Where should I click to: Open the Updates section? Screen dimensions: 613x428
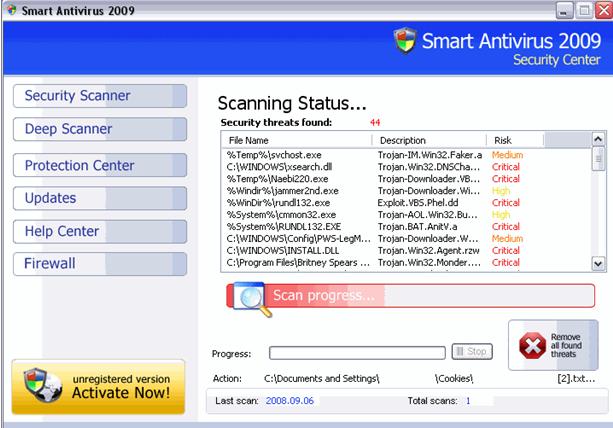coord(100,198)
